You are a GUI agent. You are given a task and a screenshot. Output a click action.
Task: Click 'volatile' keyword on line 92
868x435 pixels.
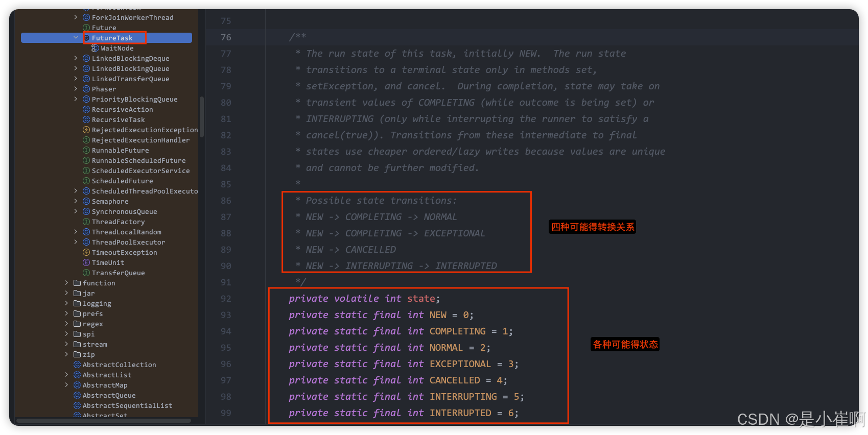pos(357,299)
